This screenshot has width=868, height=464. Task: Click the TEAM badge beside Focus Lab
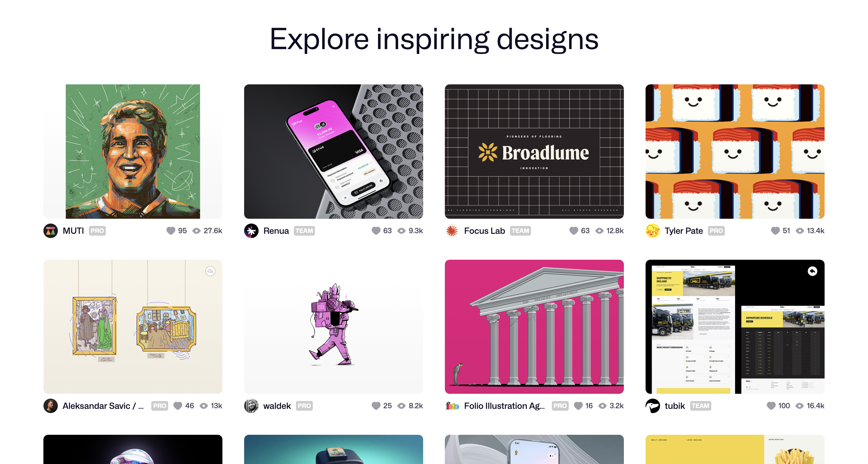[x=520, y=231]
